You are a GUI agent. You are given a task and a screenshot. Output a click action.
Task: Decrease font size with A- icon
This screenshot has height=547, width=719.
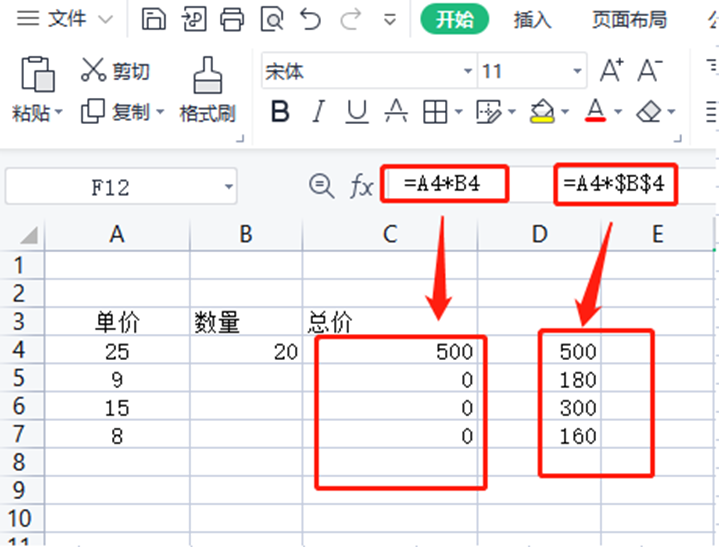click(x=650, y=71)
